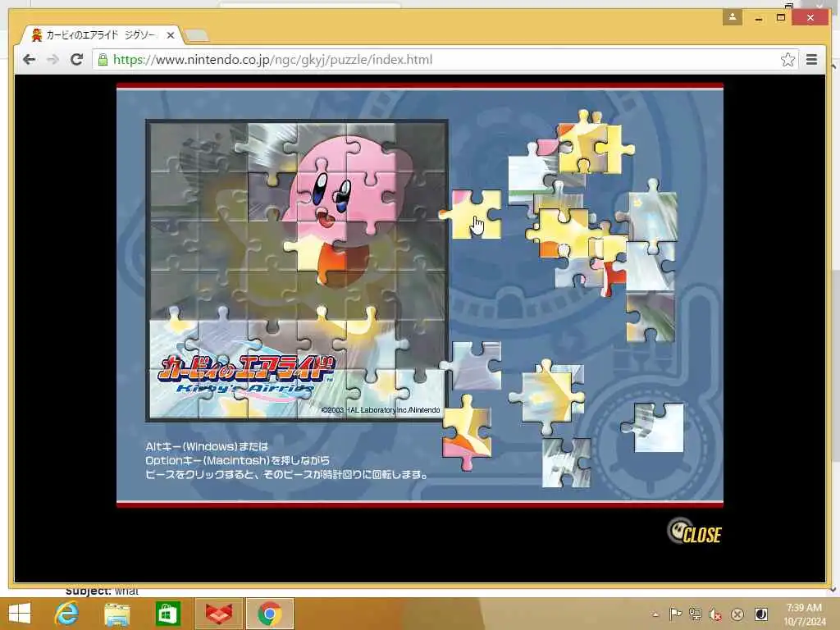Click the network tray icon
840x630 pixels.
(x=696, y=614)
